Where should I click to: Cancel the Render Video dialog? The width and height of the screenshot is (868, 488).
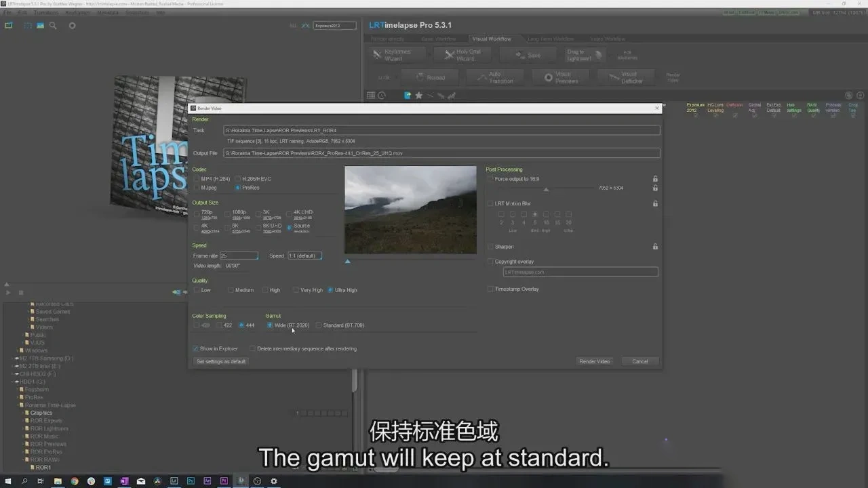click(x=639, y=361)
